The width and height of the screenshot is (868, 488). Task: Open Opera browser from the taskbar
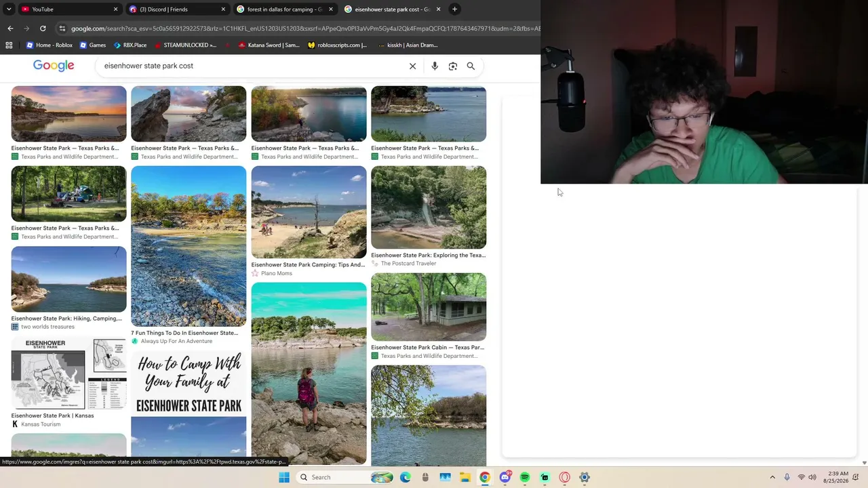(565, 477)
